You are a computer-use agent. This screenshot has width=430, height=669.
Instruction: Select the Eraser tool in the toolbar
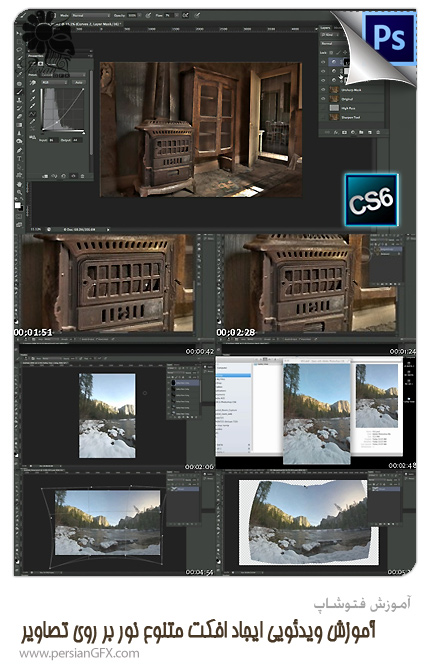(19, 117)
